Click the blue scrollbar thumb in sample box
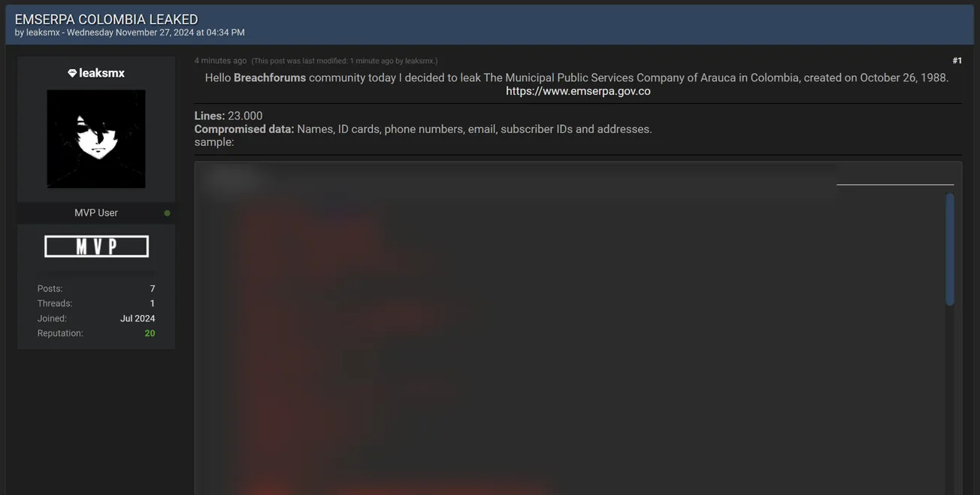 pyautogui.click(x=950, y=249)
